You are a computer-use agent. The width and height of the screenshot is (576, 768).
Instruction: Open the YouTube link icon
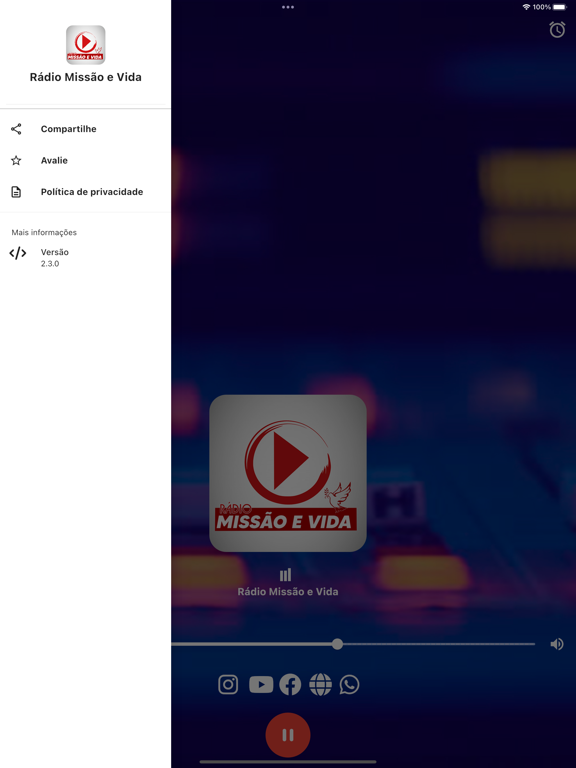tap(261, 684)
